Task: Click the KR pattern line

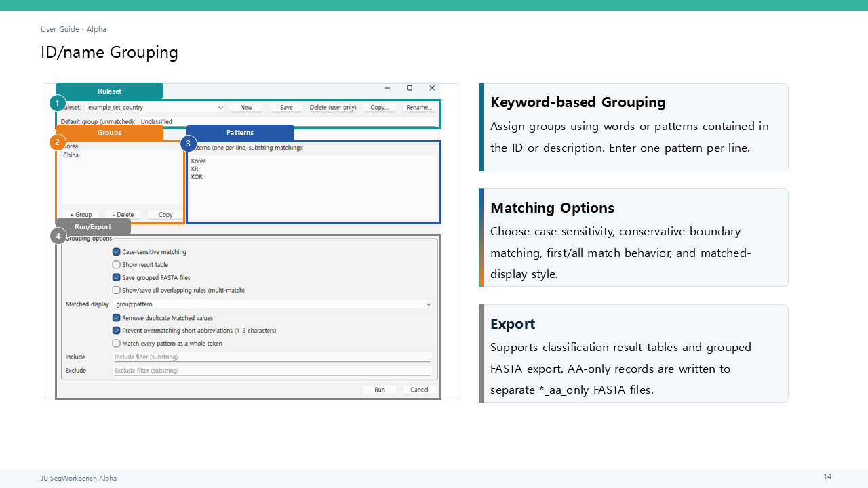Action: tap(195, 169)
